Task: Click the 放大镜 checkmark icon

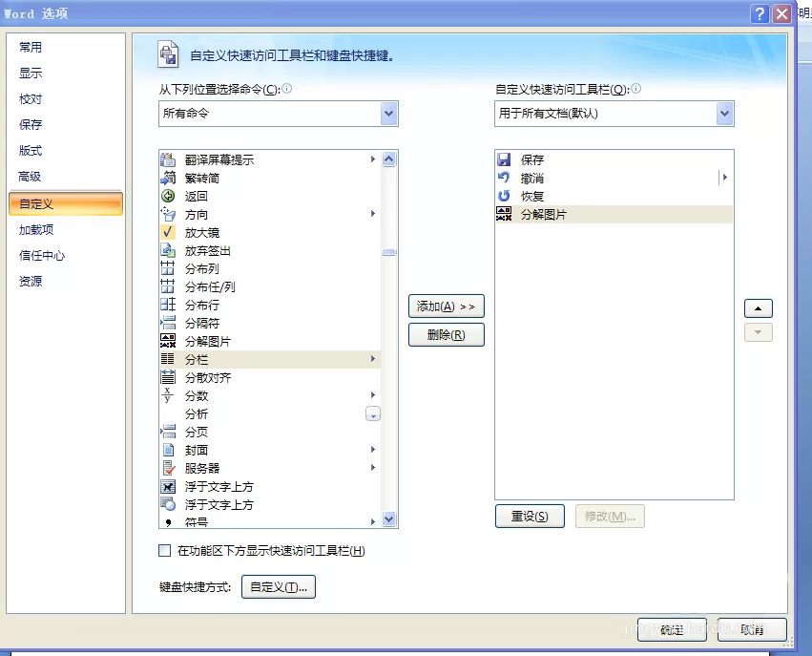Action: point(168,232)
